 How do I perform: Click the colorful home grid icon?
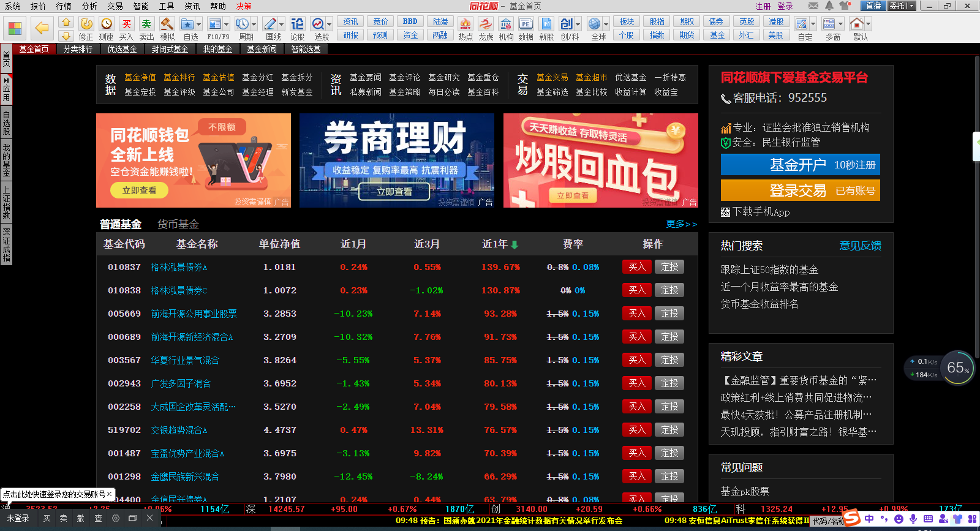coord(15,28)
